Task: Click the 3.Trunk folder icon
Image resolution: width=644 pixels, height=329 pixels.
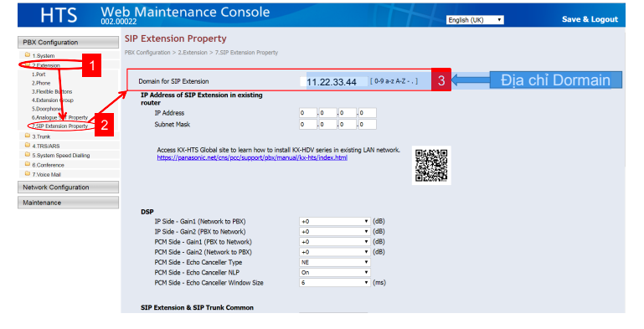Action: point(28,136)
